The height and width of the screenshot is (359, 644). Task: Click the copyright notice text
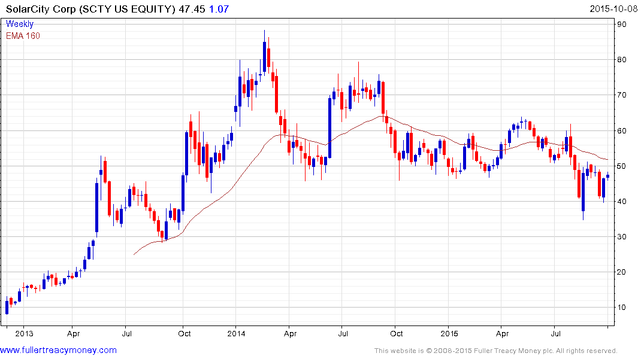click(x=496, y=351)
